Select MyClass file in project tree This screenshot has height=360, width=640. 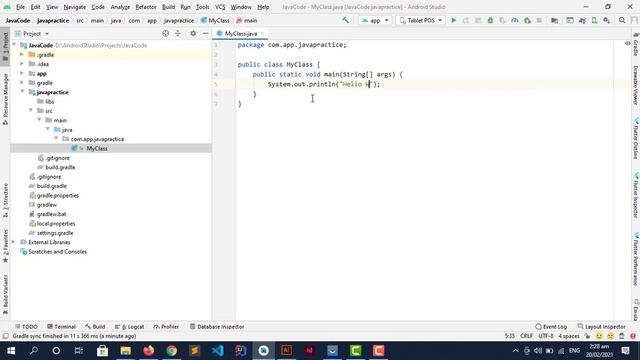[97, 148]
